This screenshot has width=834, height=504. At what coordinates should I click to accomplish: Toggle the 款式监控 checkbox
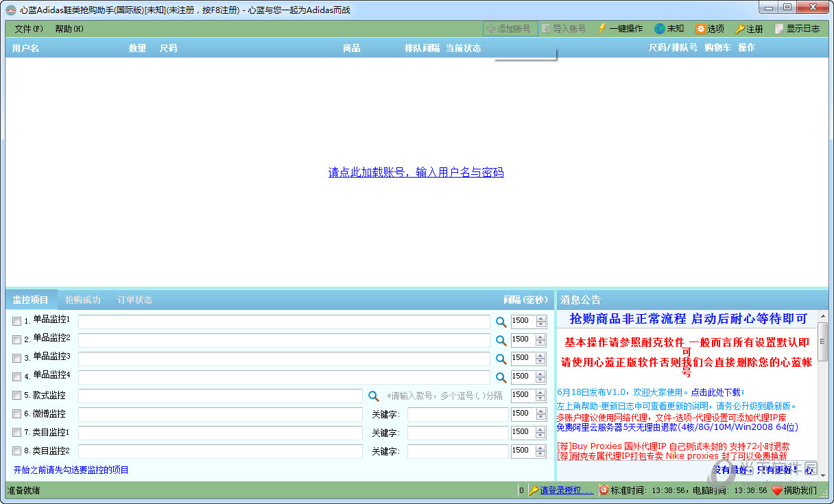(16, 395)
